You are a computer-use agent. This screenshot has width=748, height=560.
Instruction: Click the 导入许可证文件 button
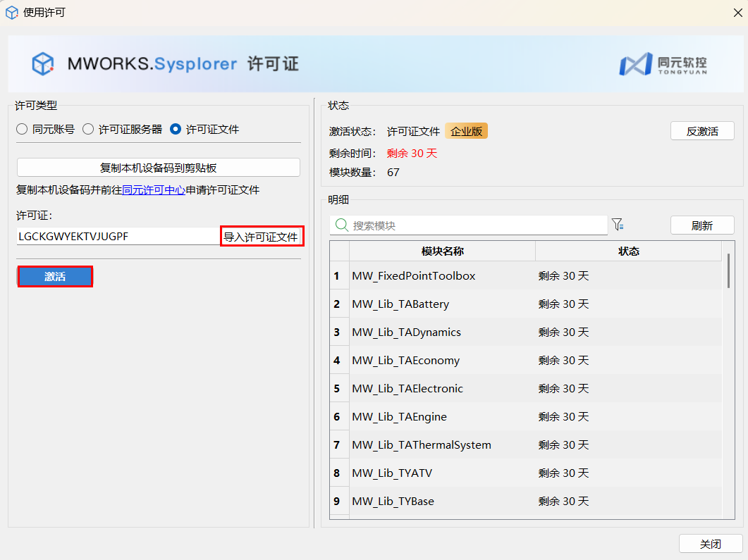pyautogui.click(x=261, y=237)
